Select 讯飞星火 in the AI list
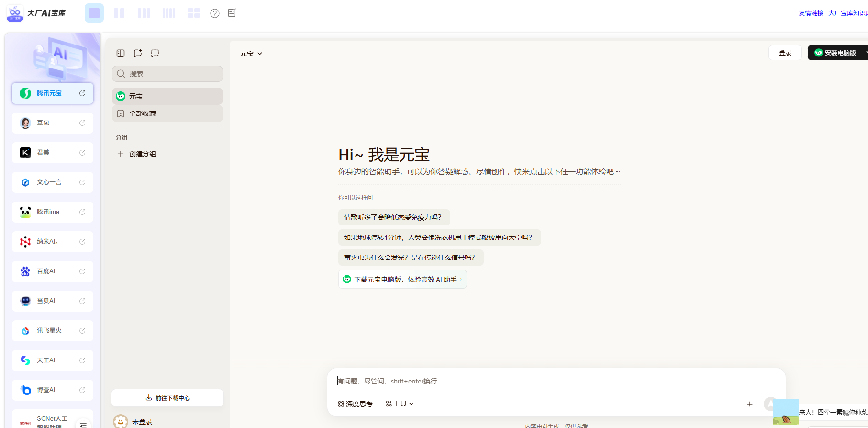Image resolution: width=868 pixels, height=428 pixels. coord(53,331)
